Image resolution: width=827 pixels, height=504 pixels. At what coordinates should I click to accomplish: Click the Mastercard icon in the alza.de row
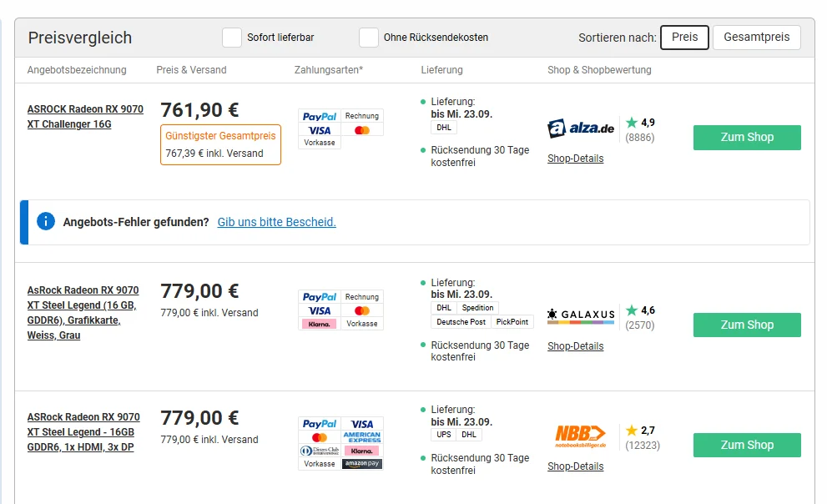point(362,130)
